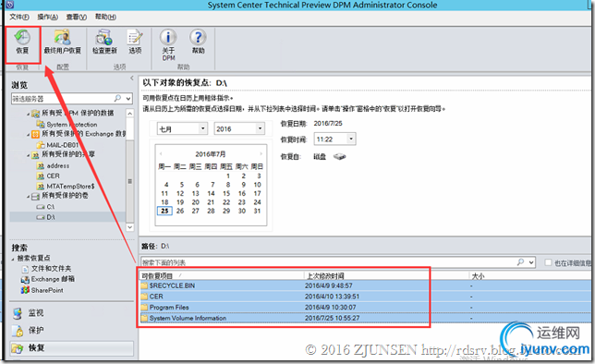595x364 pixels.
Task: Open the 操作(A) menu
Action: [x=48, y=17]
